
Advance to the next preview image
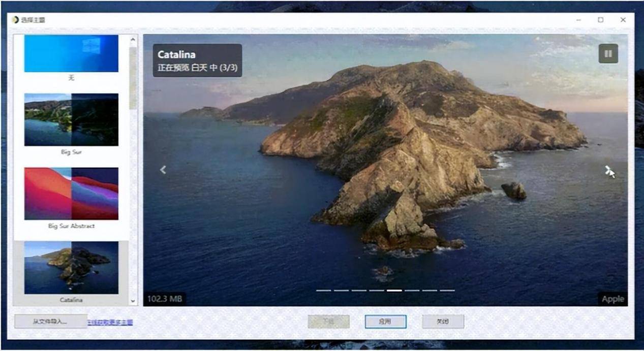coord(608,170)
